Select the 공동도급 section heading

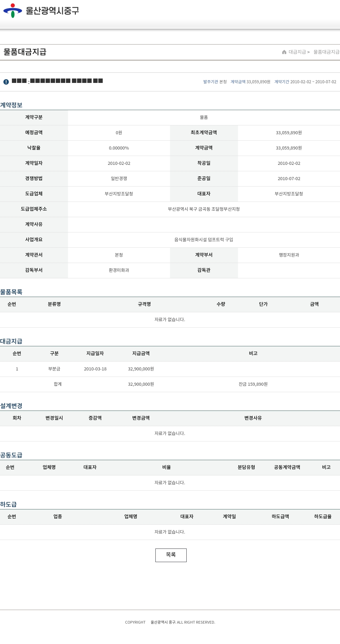coord(11,455)
